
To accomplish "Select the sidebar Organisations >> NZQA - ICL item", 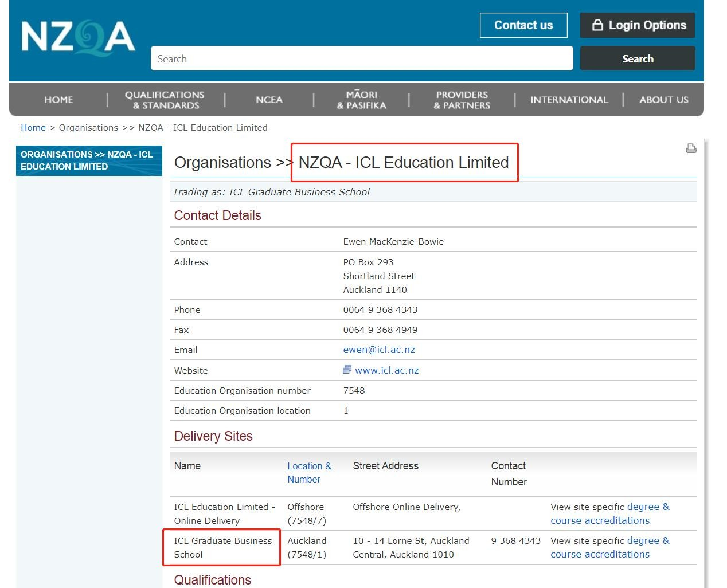I will coord(89,160).
